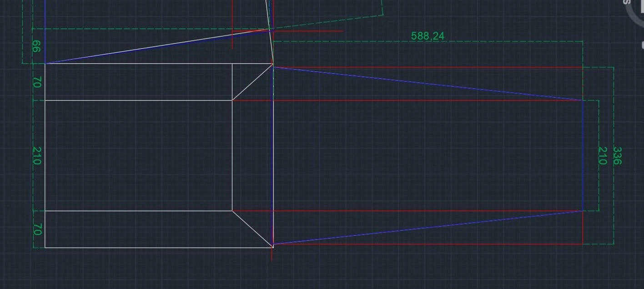Click the lower 70 dimension on left
Screen dimensions: 644x289
tap(37, 229)
